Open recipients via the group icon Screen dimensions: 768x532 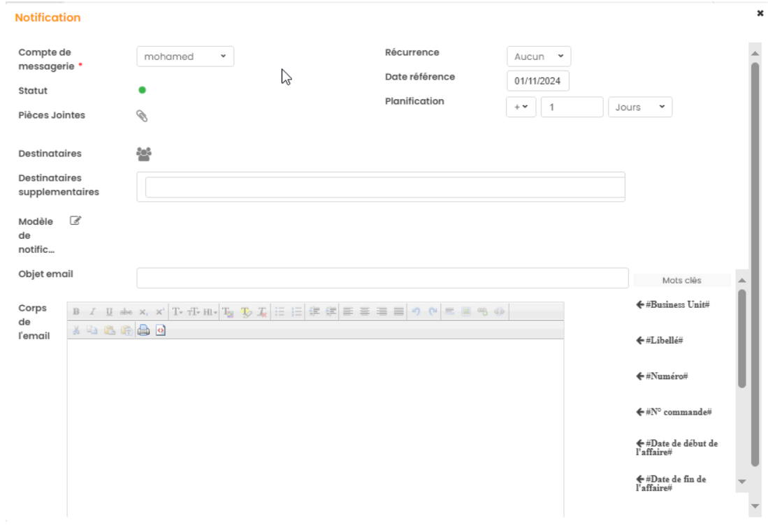point(144,154)
